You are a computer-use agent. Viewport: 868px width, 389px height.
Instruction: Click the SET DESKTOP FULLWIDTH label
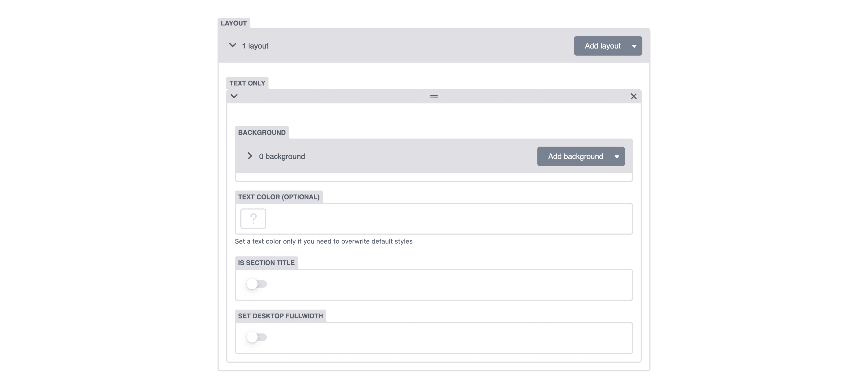280,316
